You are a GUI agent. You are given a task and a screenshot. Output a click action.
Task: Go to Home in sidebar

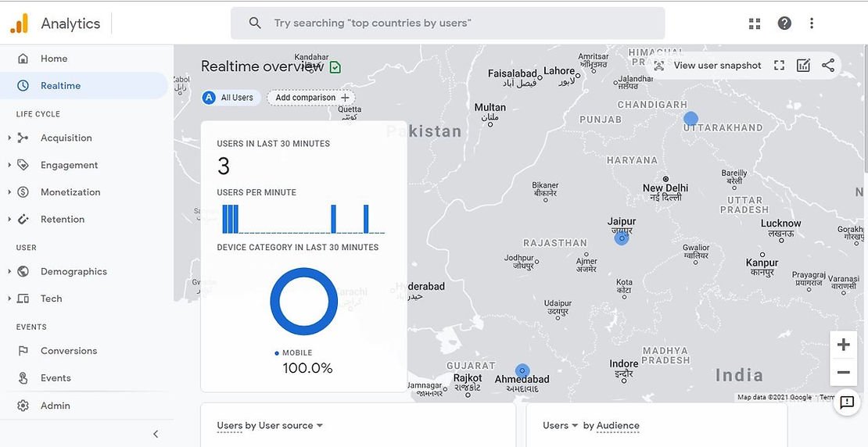(x=54, y=59)
